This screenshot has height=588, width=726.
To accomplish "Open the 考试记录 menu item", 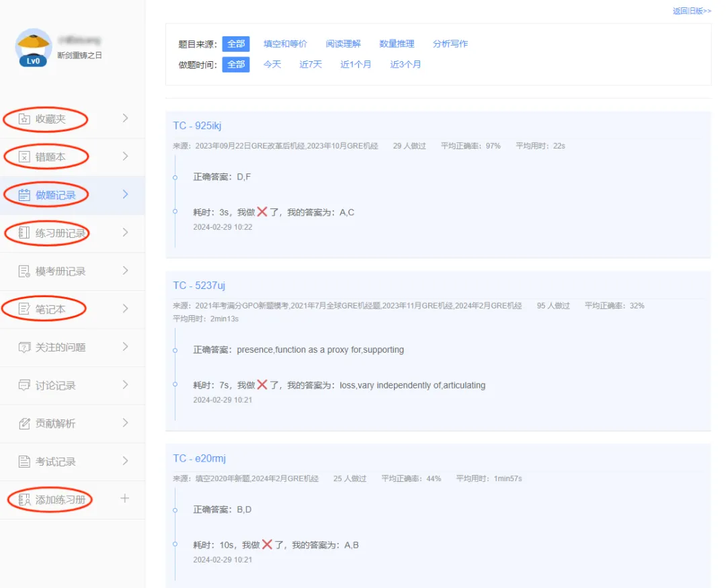I will (55, 462).
